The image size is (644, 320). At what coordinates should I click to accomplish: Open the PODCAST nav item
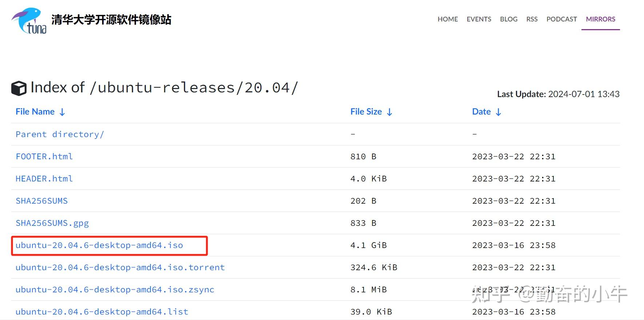click(561, 19)
